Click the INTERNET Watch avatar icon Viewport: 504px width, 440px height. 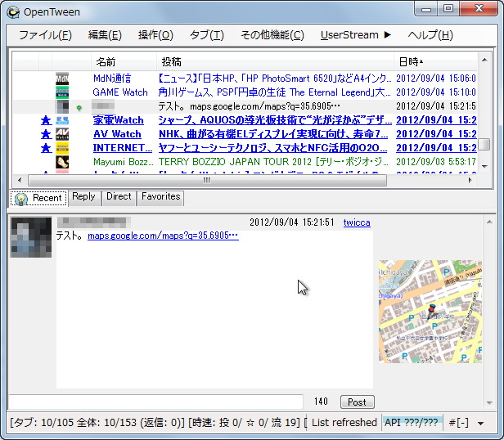[62, 148]
